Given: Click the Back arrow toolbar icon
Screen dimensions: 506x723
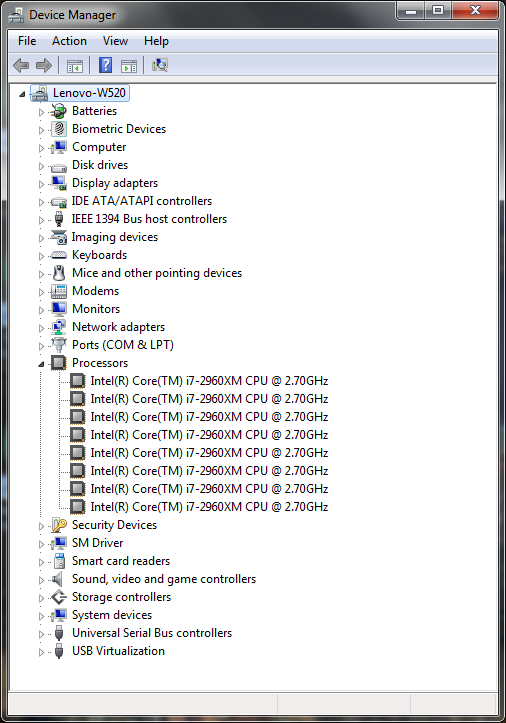Looking at the screenshot, I should (x=21, y=65).
